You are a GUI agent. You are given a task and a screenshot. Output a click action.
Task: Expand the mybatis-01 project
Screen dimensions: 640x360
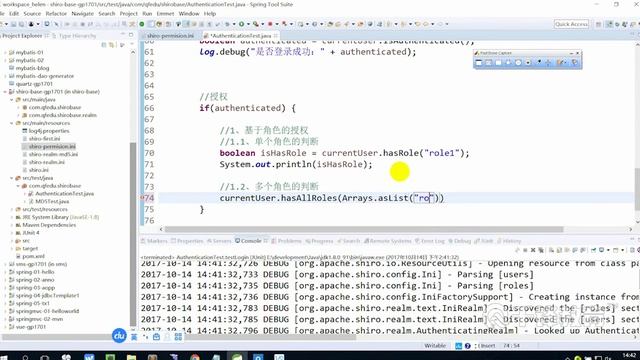(5, 53)
